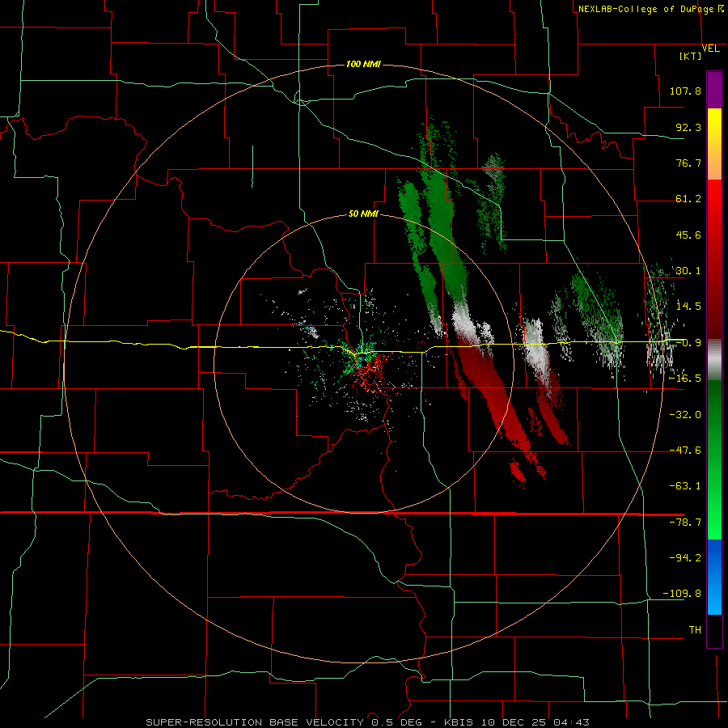Click the [KT] units label

point(691,56)
